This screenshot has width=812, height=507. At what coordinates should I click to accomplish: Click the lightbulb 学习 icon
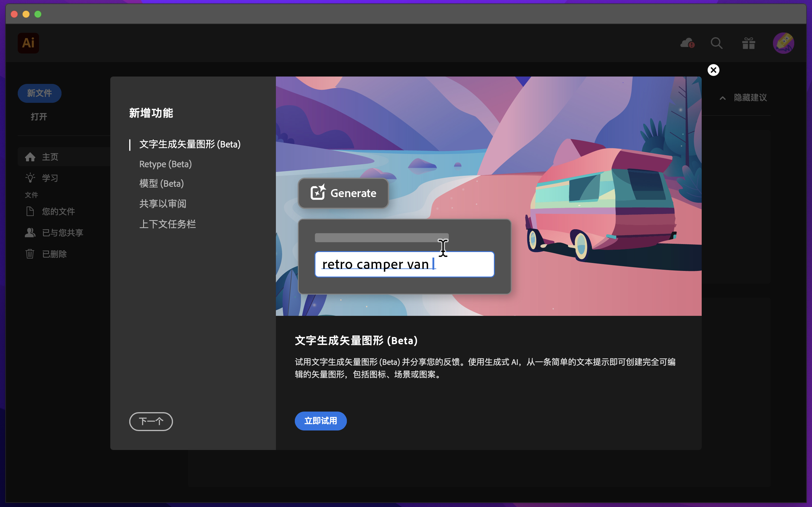(30, 178)
